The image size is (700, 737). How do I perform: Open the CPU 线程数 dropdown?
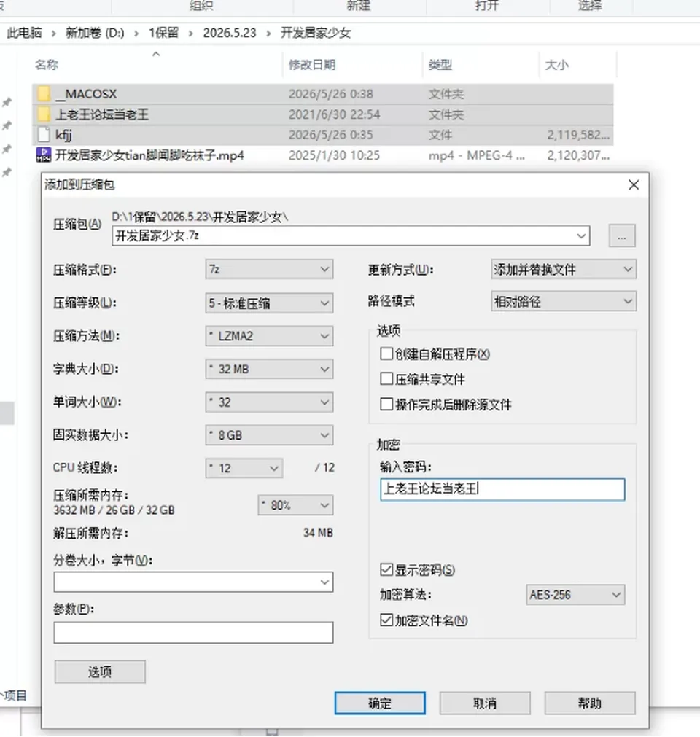(x=244, y=468)
